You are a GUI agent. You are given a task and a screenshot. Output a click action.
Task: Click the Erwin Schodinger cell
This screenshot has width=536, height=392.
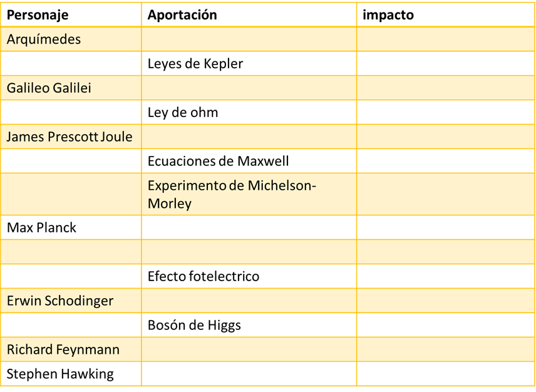pyautogui.click(x=60, y=301)
